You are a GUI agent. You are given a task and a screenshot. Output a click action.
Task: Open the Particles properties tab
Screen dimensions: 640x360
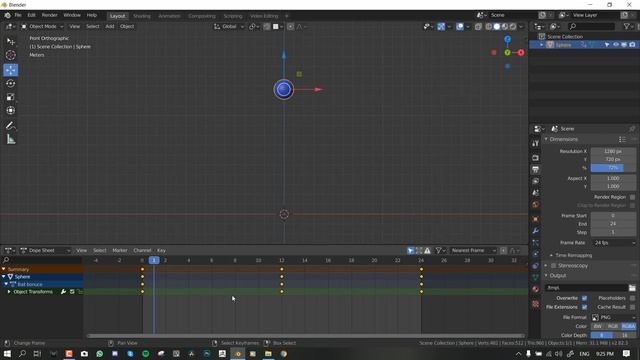click(x=536, y=243)
